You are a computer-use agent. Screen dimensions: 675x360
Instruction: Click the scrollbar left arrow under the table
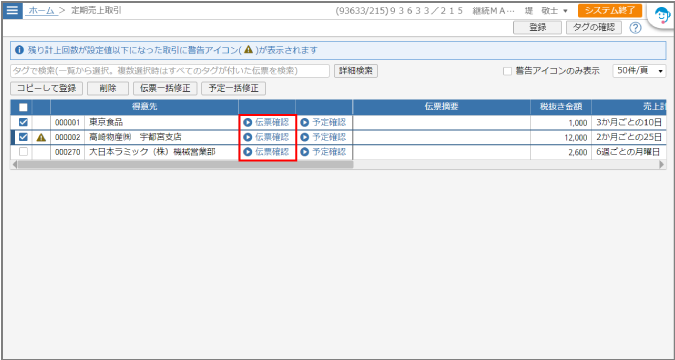tap(14, 164)
